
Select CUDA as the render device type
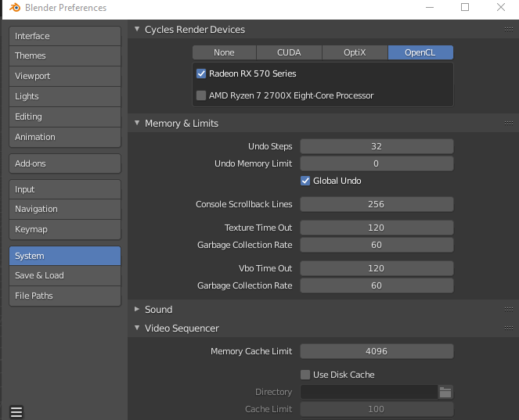pos(289,52)
